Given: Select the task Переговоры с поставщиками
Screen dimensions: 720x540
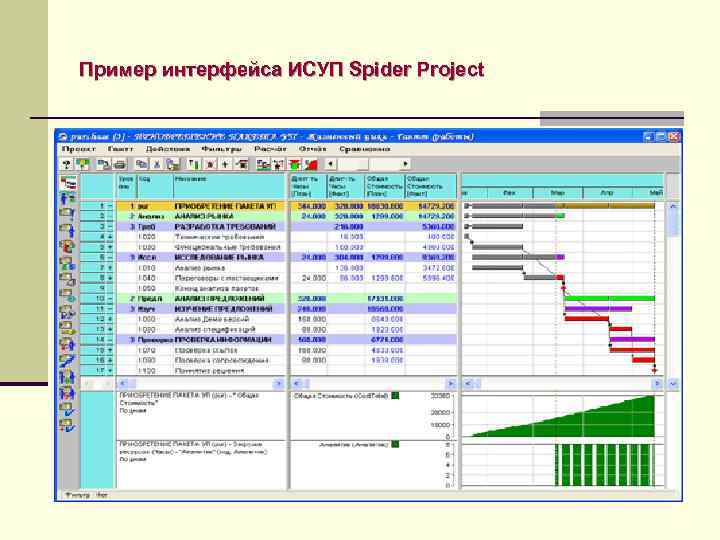Looking at the screenshot, I should 226,278.
